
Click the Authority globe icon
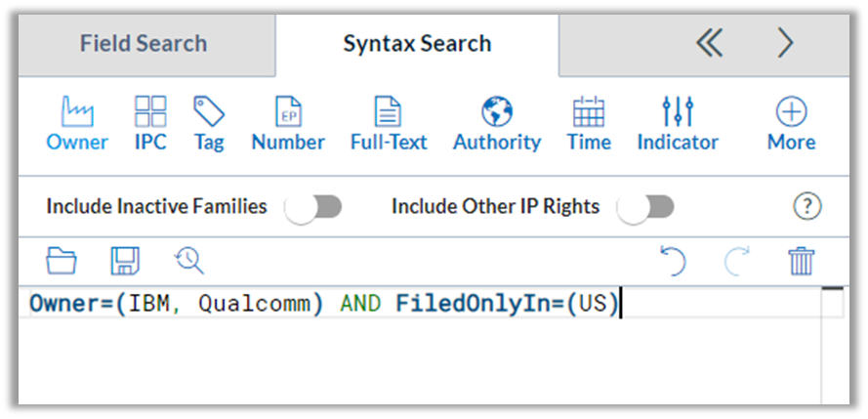click(x=497, y=111)
